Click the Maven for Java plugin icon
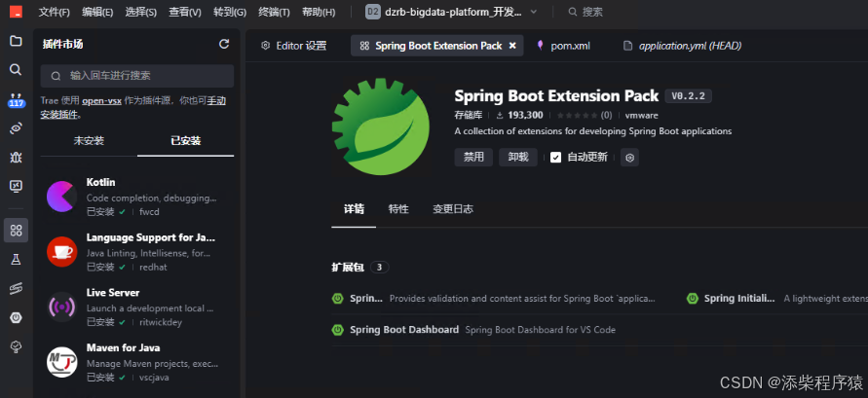This screenshot has width=868, height=398. 61,362
